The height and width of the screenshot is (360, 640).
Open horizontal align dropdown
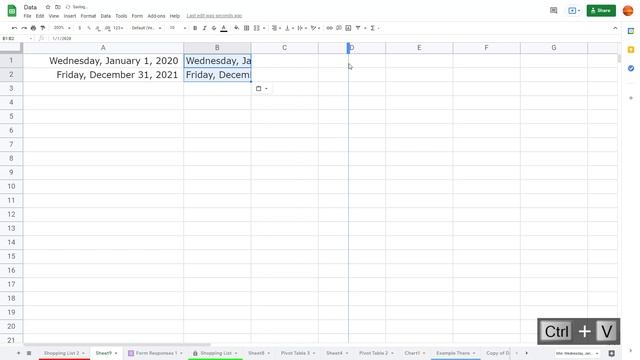click(276, 28)
